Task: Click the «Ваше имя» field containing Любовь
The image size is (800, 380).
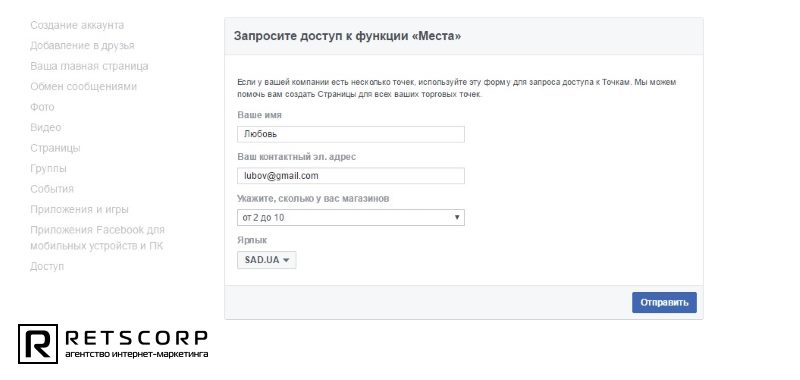Action: click(x=351, y=134)
